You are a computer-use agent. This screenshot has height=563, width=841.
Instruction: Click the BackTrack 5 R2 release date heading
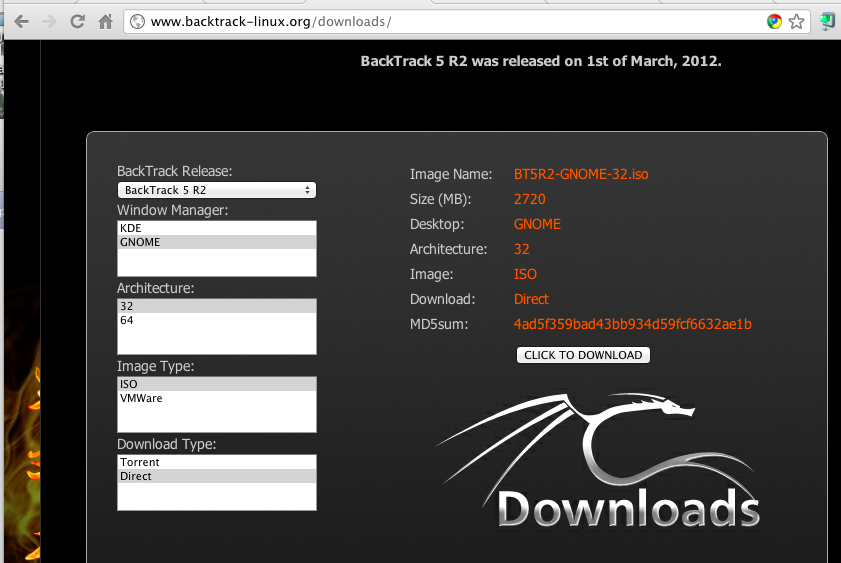[x=541, y=61]
